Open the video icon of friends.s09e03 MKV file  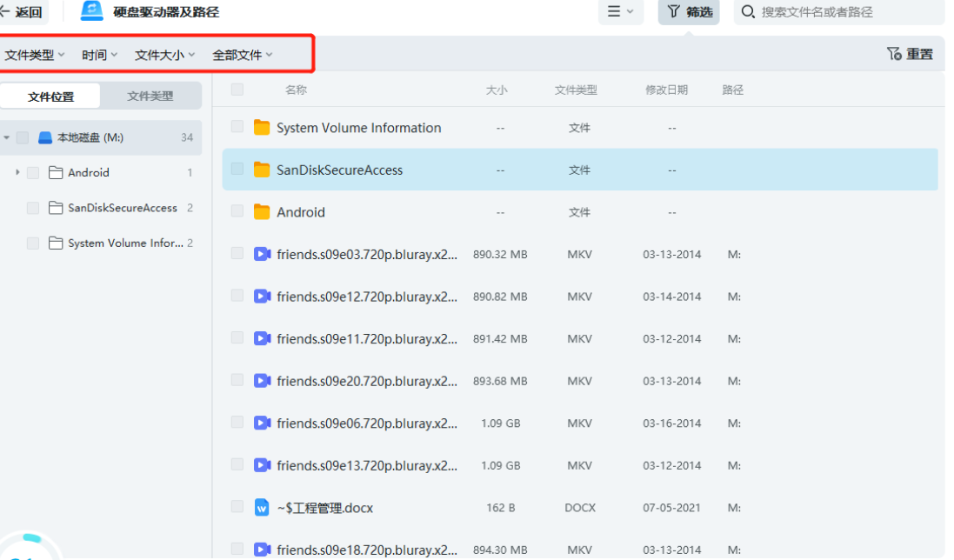262,254
